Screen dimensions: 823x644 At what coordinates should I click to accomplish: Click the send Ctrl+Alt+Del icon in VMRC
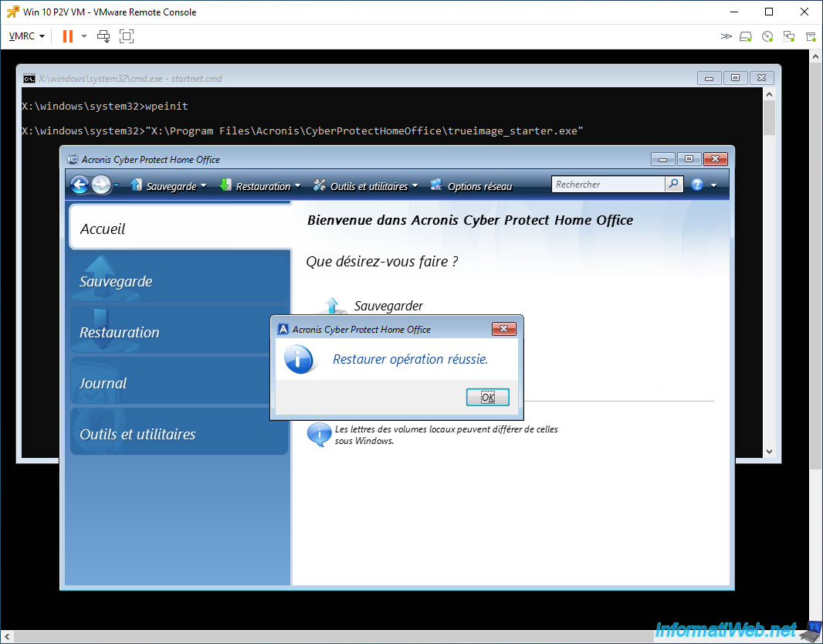click(x=103, y=36)
